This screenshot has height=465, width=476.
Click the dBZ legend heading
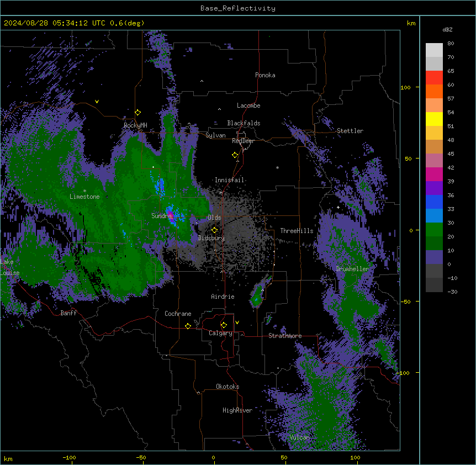pyautogui.click(x=447, y=29)
